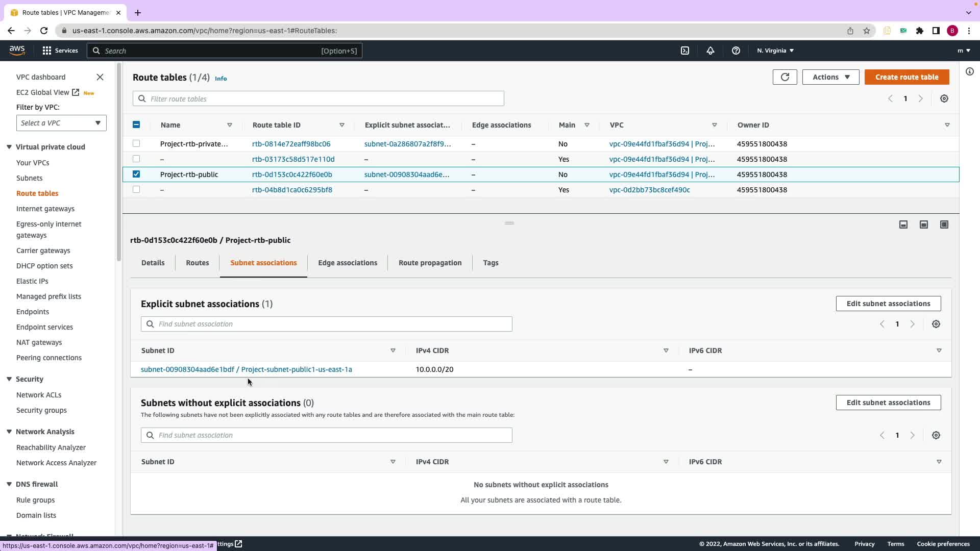Refresh the route tables list
This screenshot has width=980, height=551.
click(x=785, y=77)
